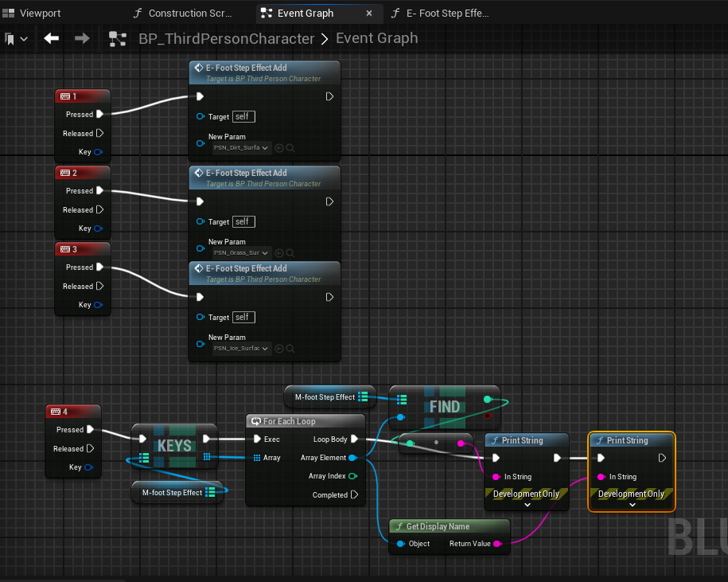Select the KEYS map node

click(x=174, y=446)
